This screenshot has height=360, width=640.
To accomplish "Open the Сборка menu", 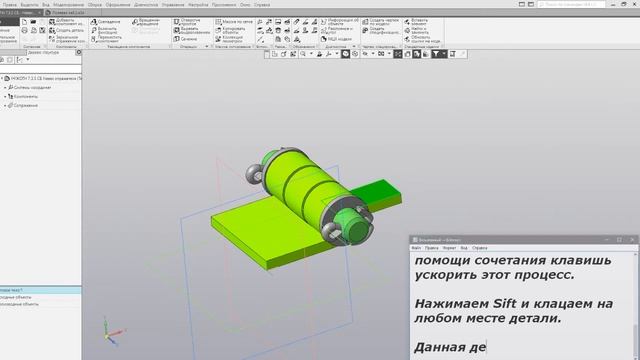I will click(95, 5).
